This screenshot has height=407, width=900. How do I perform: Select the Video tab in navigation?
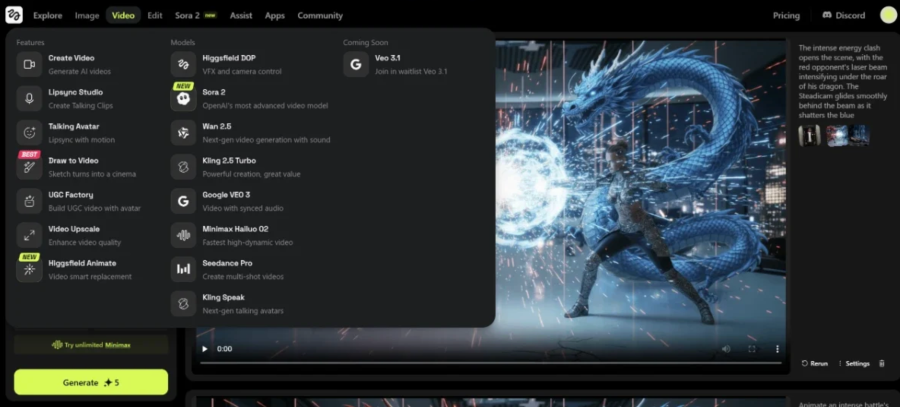[123, 15]
